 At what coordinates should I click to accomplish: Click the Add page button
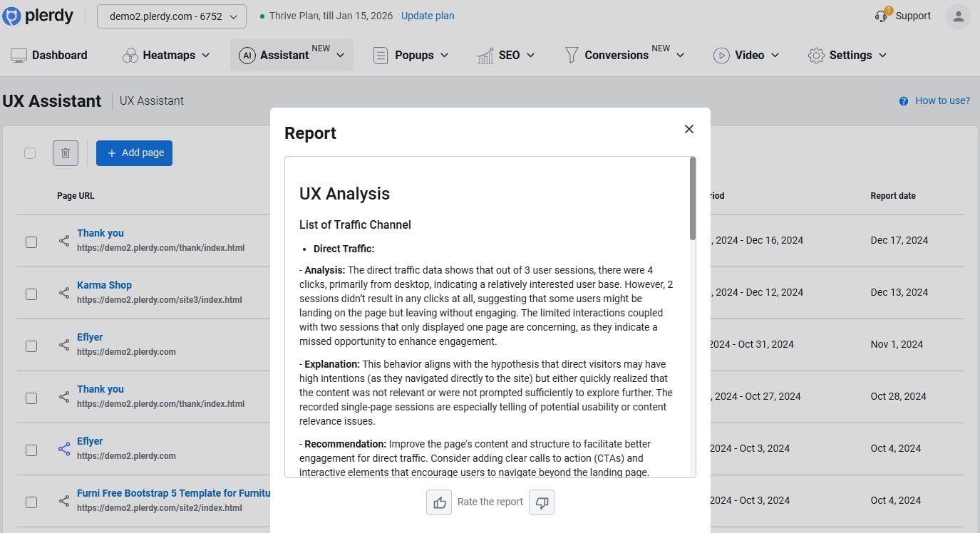click(134, 152)
